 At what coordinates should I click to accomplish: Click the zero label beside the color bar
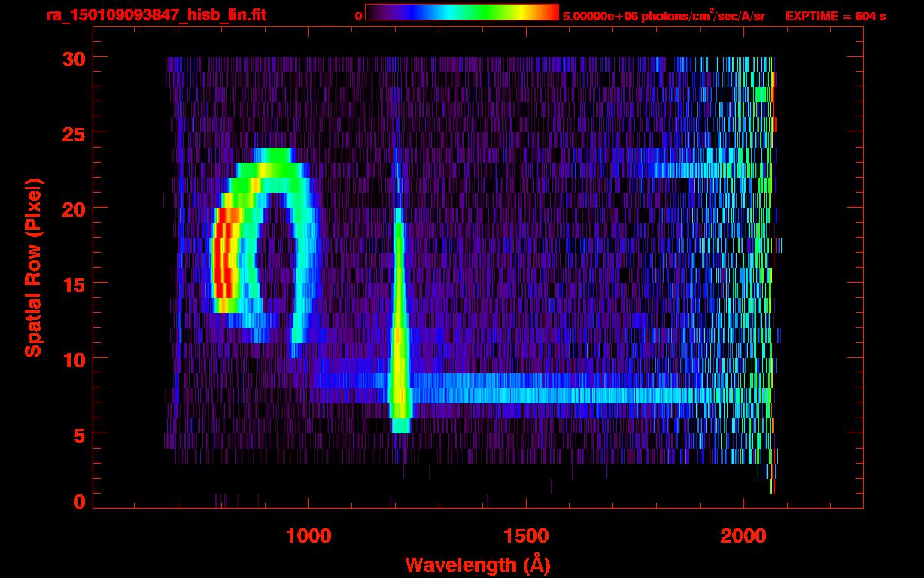[358, 16]
